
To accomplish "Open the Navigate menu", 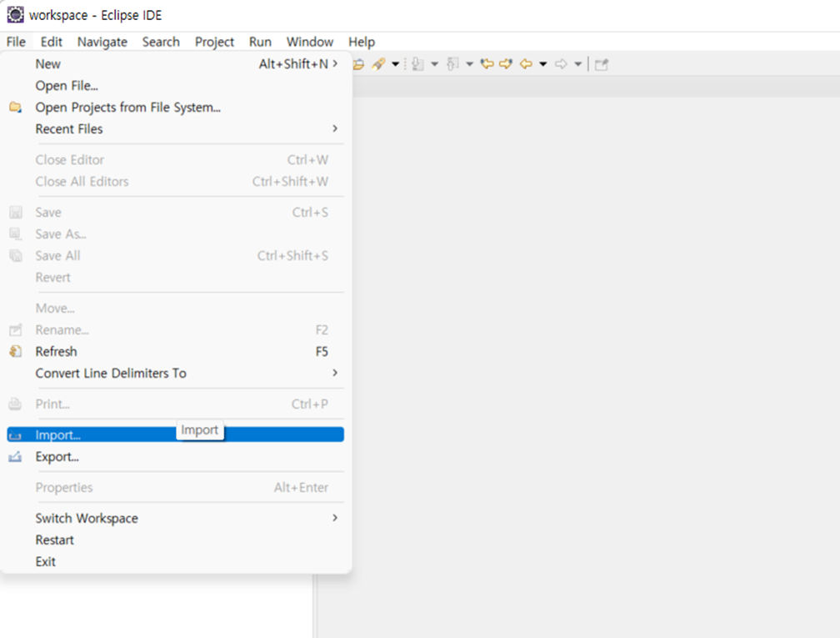I will click(102, 42).
